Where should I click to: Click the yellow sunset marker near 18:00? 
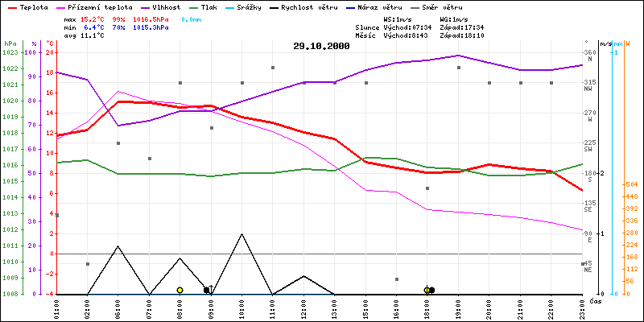427,290
